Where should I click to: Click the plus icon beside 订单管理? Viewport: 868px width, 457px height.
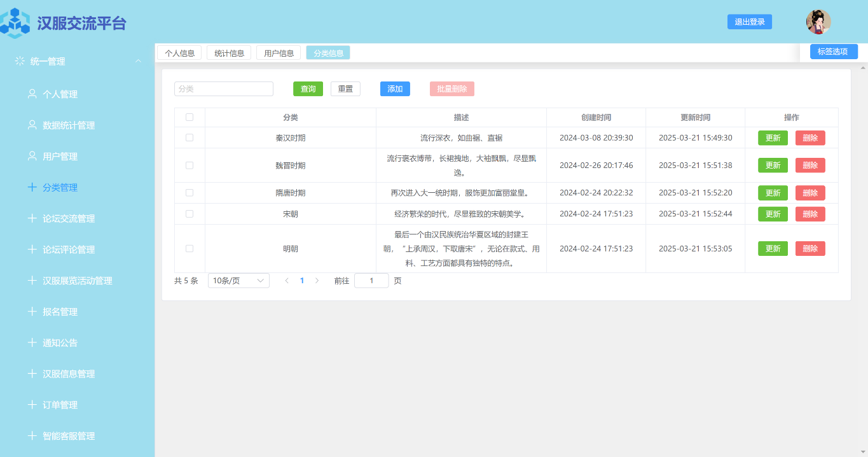coord(32,405)
